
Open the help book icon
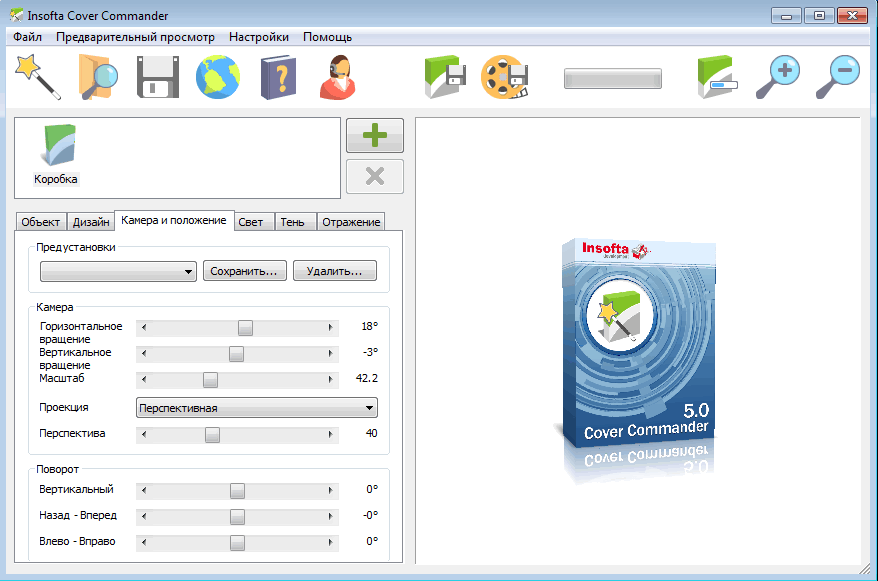278,77
